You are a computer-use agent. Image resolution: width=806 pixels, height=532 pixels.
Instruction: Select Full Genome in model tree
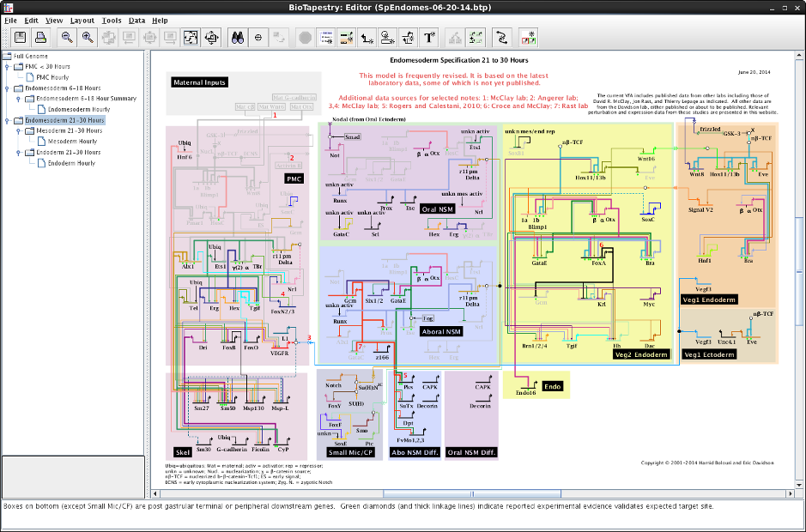pyautogui.click(x=30, y=56)
